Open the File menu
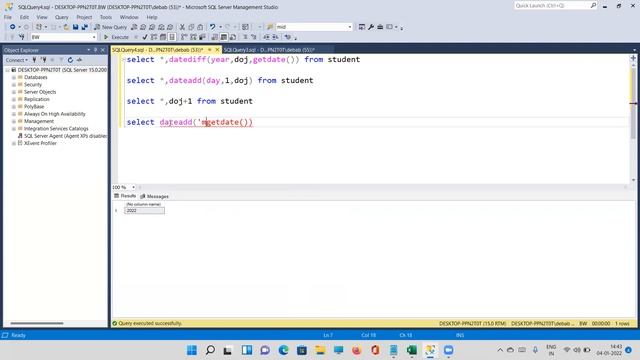 (x=8, y=17)
